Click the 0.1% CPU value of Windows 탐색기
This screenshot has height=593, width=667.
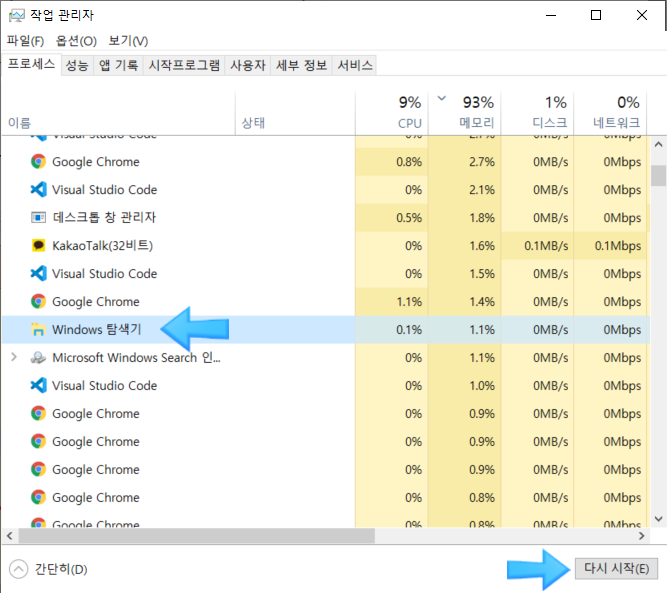pyautogui.click(x=409, y=330)
